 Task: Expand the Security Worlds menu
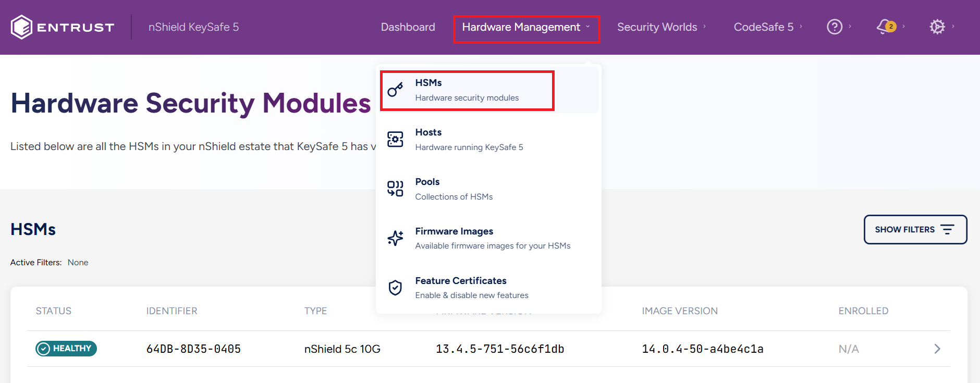tap(661, 27)
